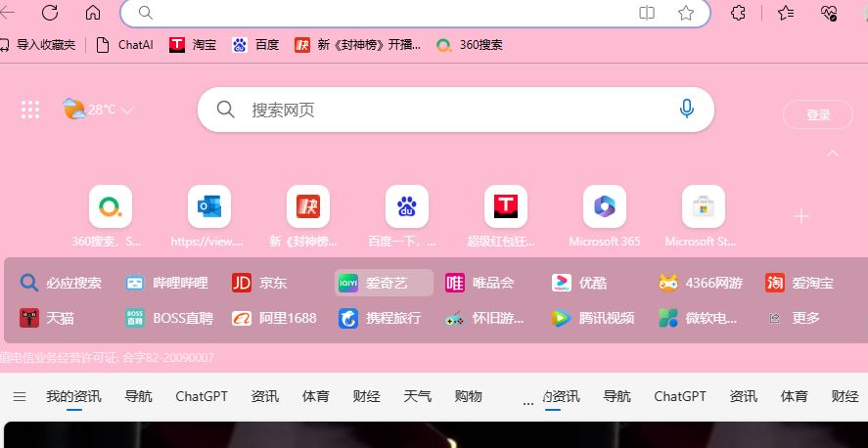Viewport: 868px width, 448px height.
Task: Add page to favorites star
Action: [x=686, y=13]
